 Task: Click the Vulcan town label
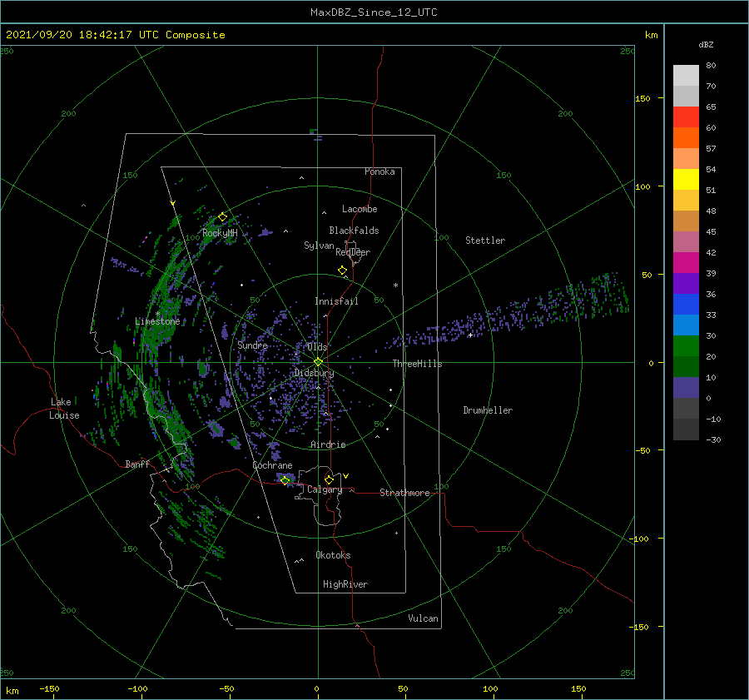pyautogui.click(x=424, y=618)
